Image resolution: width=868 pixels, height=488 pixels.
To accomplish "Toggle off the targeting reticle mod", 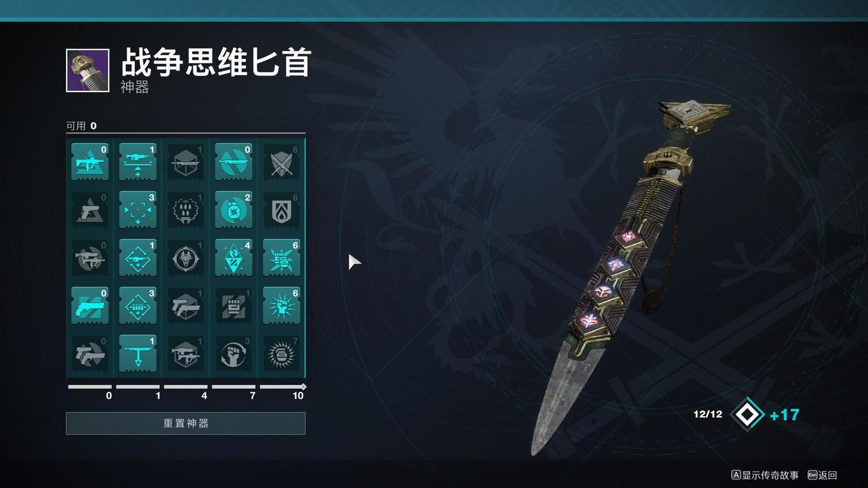I will click(138, 210).
